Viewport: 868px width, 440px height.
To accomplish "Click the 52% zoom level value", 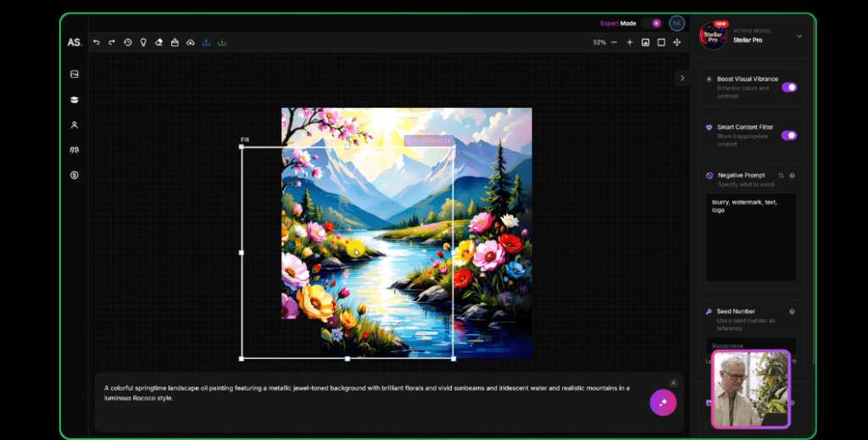I will pyautogui.click(x=599, y=42).
